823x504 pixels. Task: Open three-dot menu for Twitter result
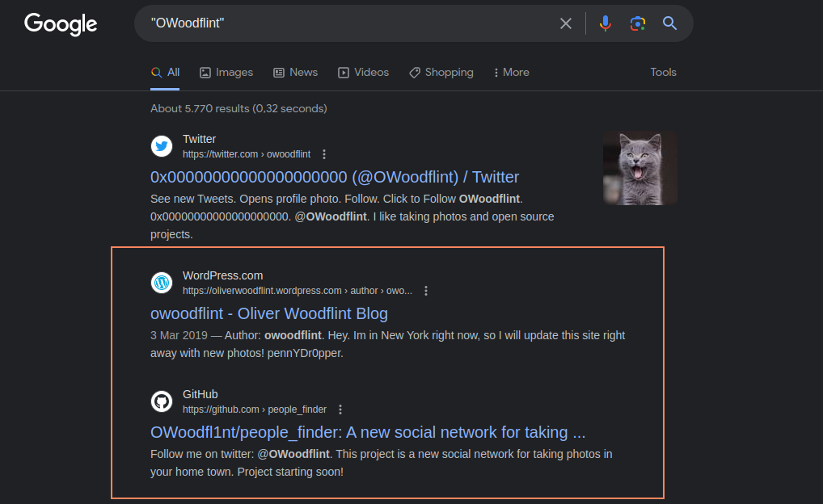(324, 154)
